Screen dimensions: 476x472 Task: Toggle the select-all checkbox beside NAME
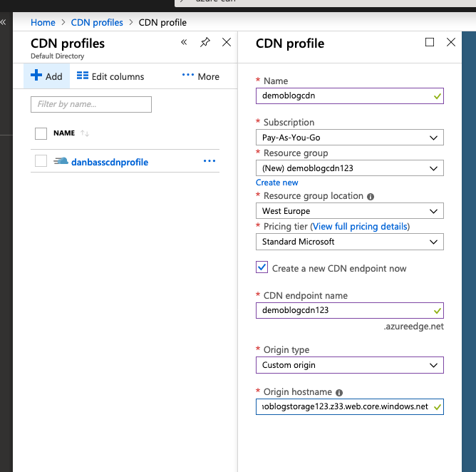41,133
